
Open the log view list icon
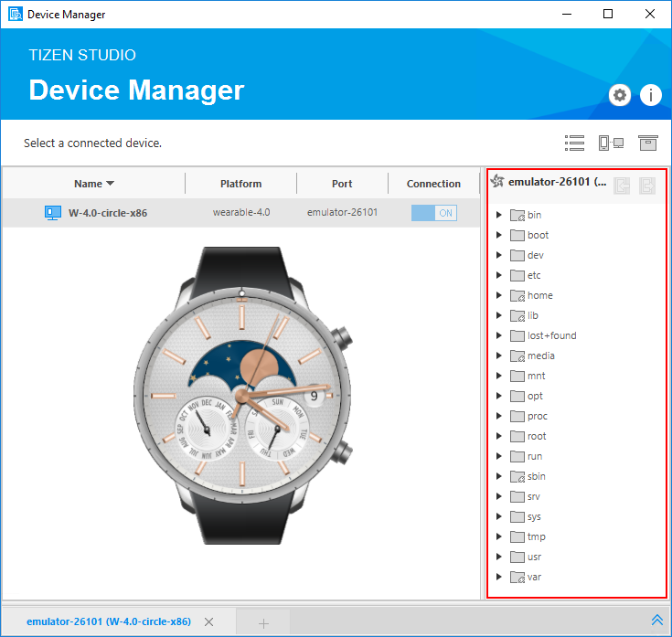574,143
